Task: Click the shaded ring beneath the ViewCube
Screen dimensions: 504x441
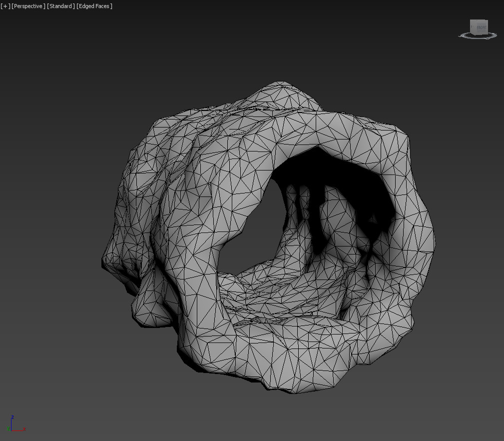Action: [477, 37]
